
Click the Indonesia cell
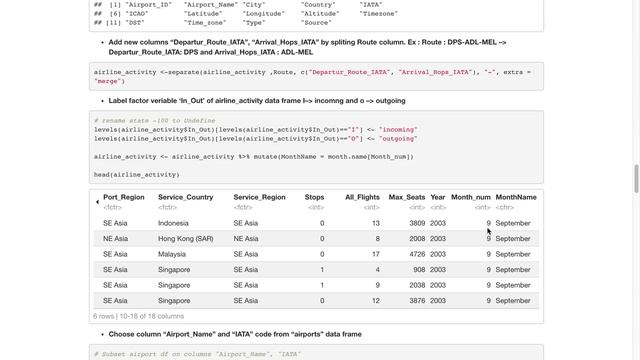173,223
